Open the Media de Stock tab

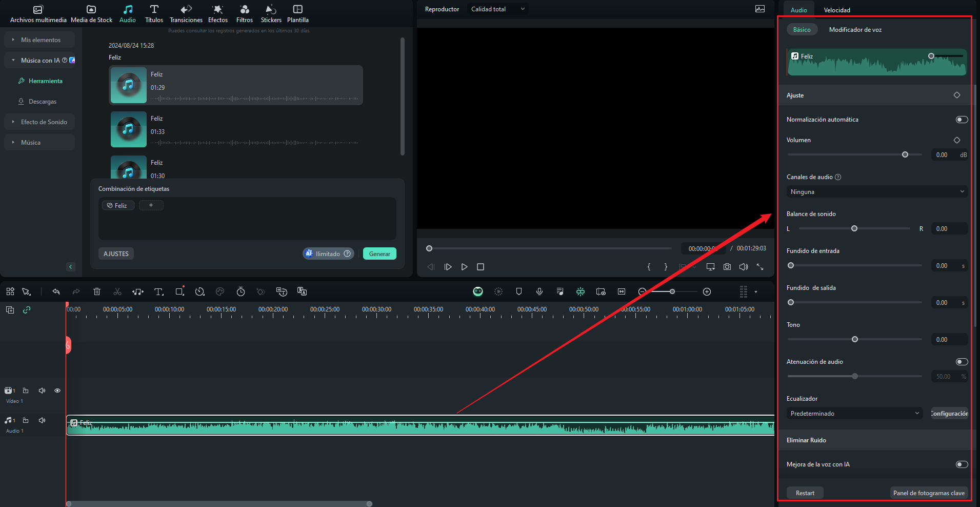pyautogui.click(x=91, y=14)
